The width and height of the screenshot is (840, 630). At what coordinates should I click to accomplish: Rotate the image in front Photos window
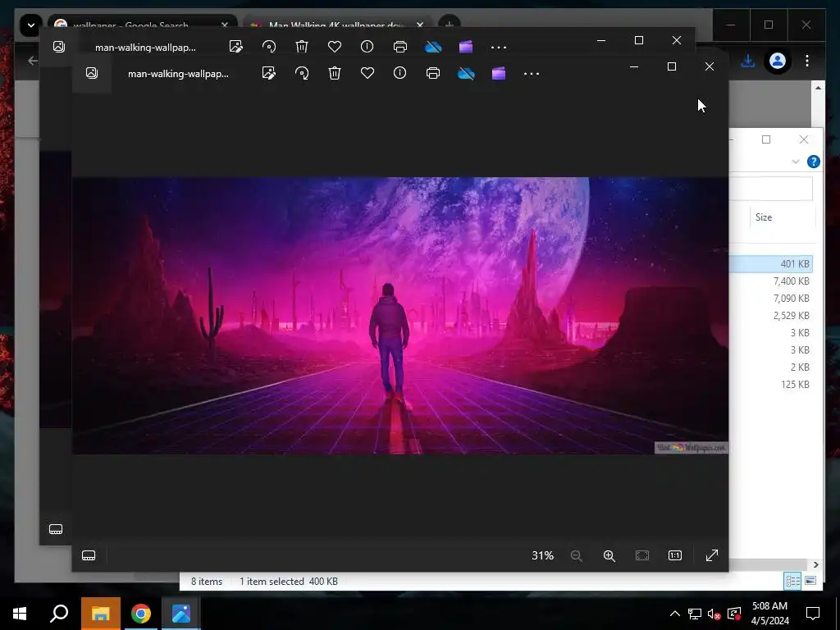coord(302,73)
